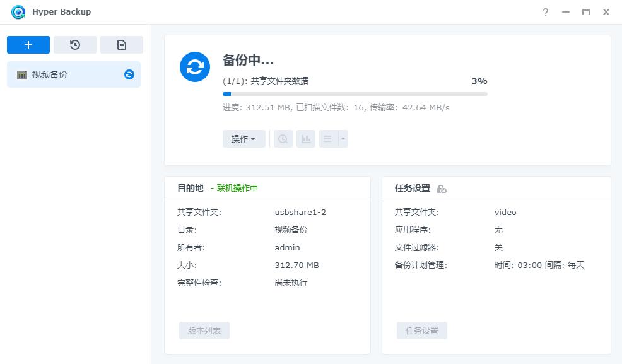Open the backup statistics bar-chart icon
Screen dimensions: 622x364
(x=306, y=139)
